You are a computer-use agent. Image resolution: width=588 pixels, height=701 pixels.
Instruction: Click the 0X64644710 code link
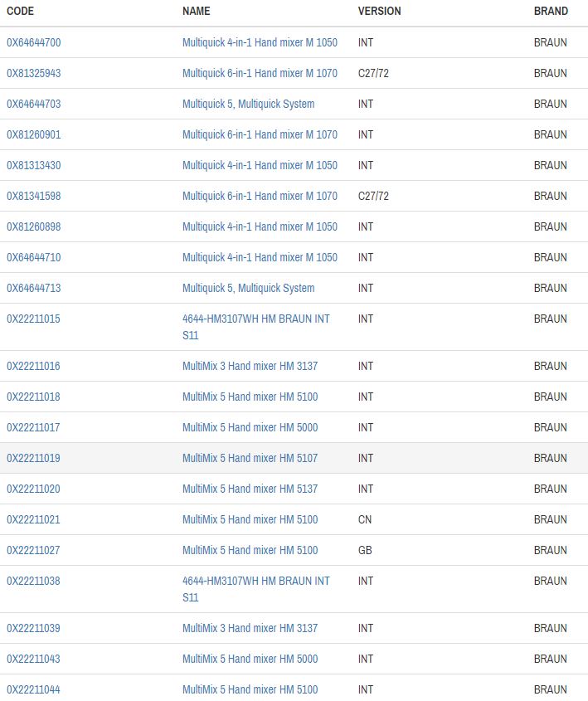pos(34,257)
